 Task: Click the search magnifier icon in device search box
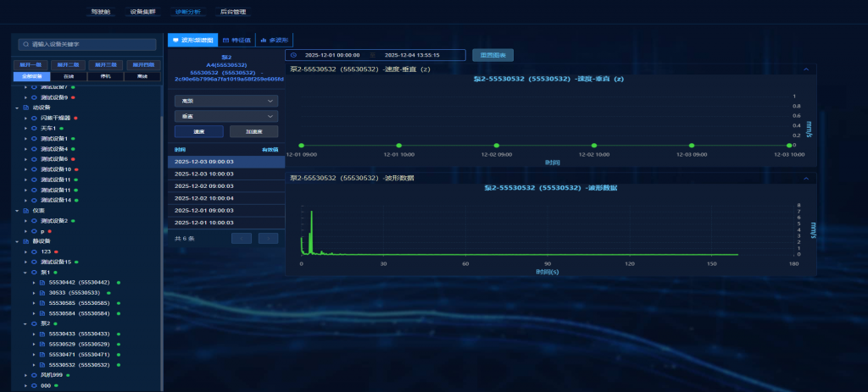[26, 43]
